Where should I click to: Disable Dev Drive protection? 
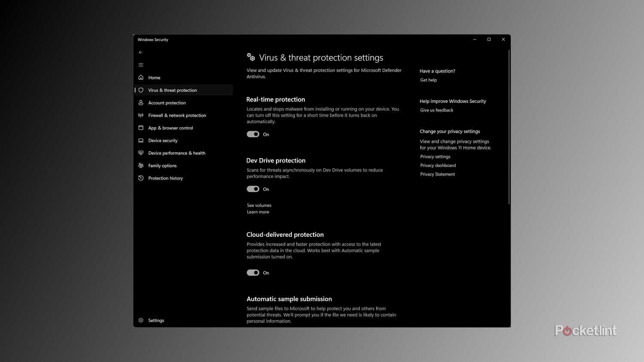(x=253, y=189)
